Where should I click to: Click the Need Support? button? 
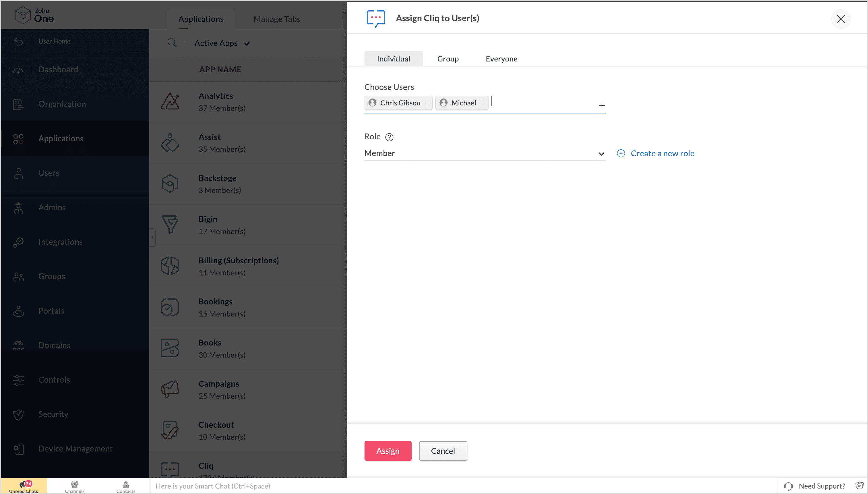(x=814, y=486)
